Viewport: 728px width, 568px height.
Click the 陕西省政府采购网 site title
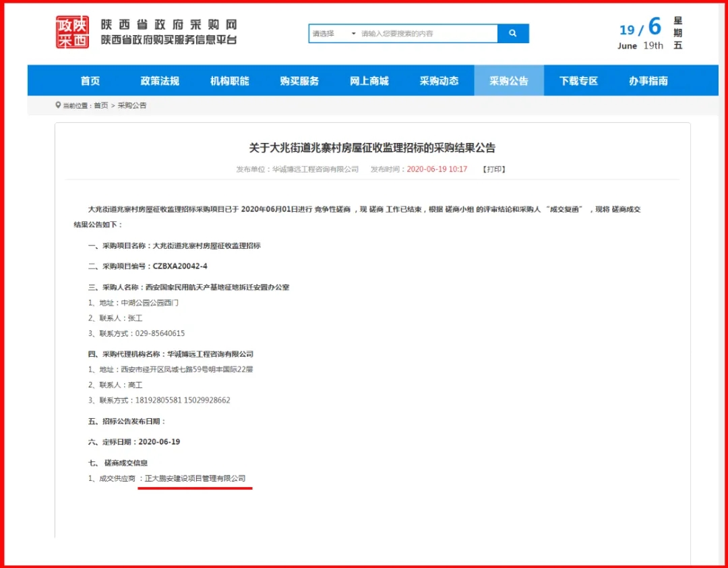click(x=169, y=25)
